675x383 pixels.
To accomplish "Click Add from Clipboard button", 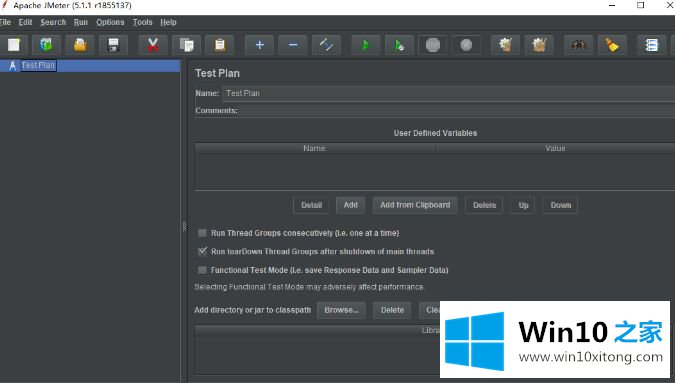I will point(415,205).
